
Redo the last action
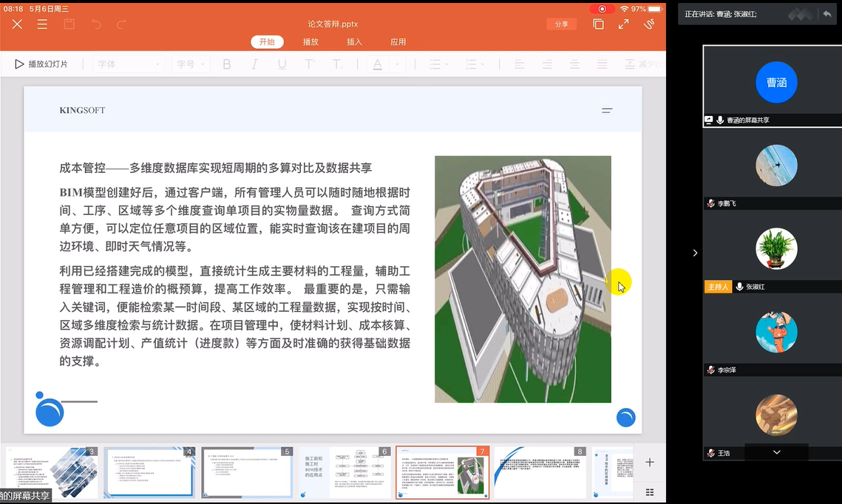122,24
